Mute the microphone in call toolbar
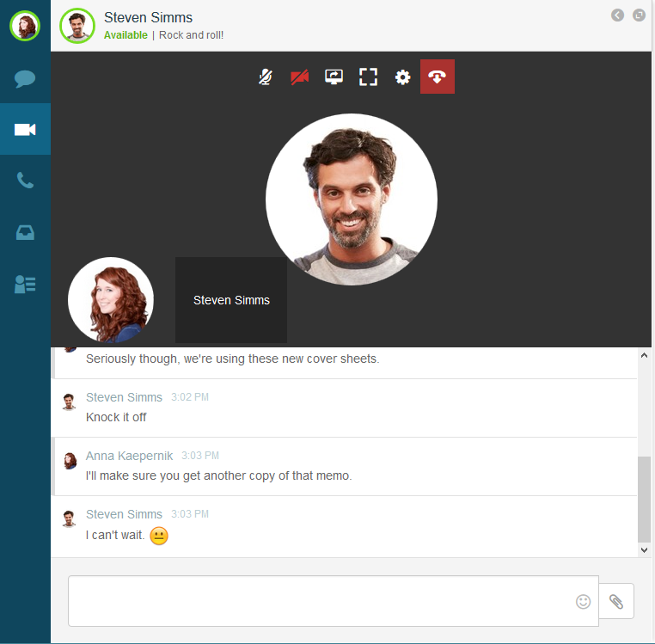The image size is (655, 644). click(265, 77)
